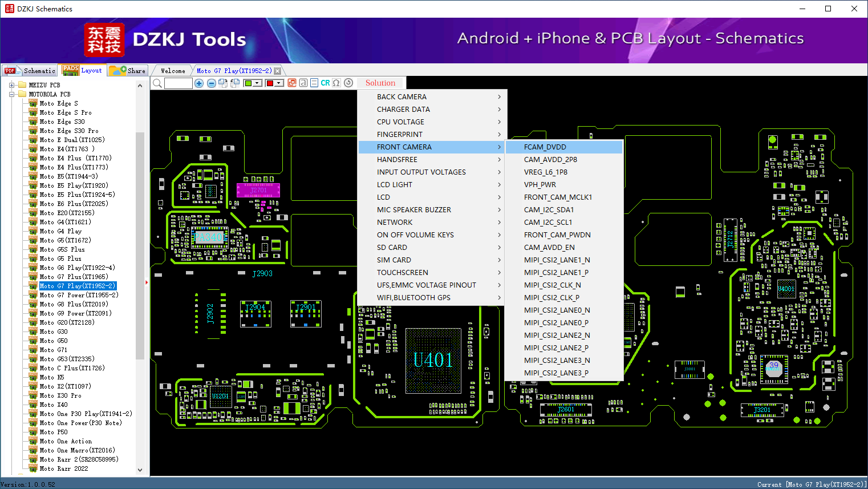Viewport: 868px width, 489px height.
Task: Click the omega resistance symbol icon
Action: coord(337,83)
